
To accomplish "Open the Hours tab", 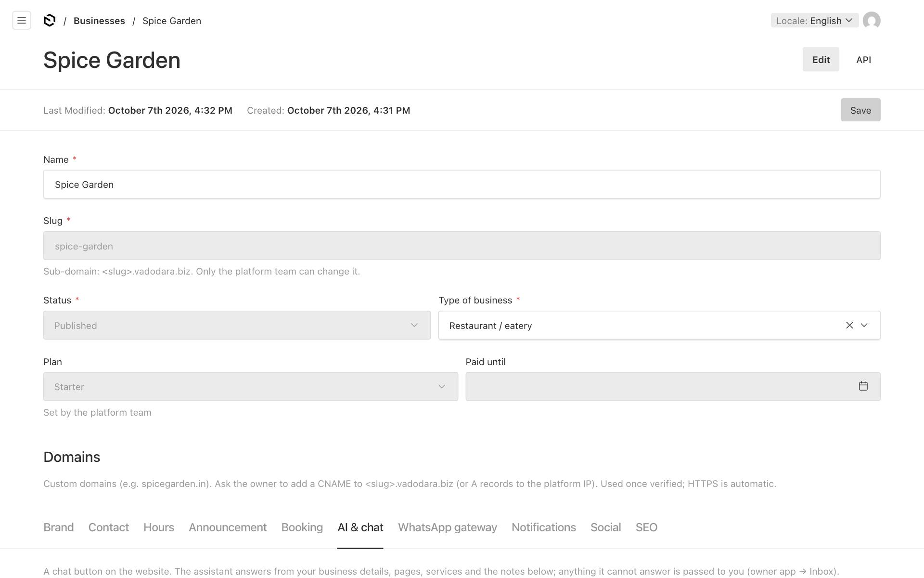I will (x=159, y=527).
